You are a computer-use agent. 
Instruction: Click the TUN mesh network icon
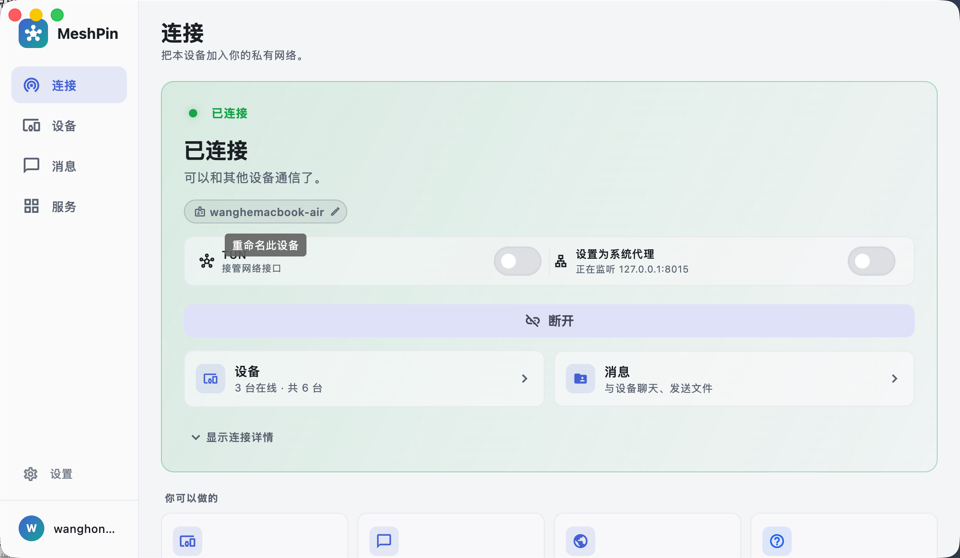click(x=207, y=261)
